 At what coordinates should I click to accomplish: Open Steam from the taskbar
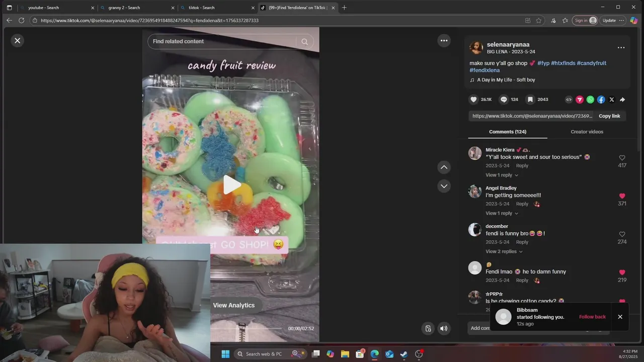coord(404,354)
